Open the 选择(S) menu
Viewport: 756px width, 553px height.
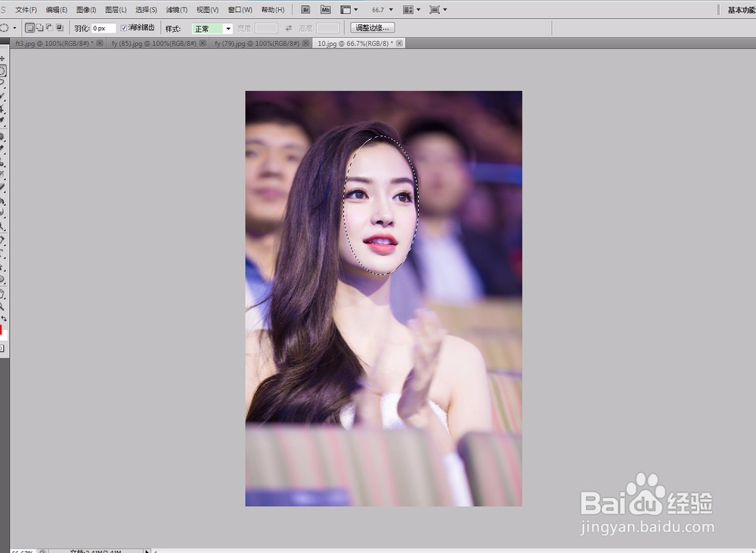[x=146, y=10]
